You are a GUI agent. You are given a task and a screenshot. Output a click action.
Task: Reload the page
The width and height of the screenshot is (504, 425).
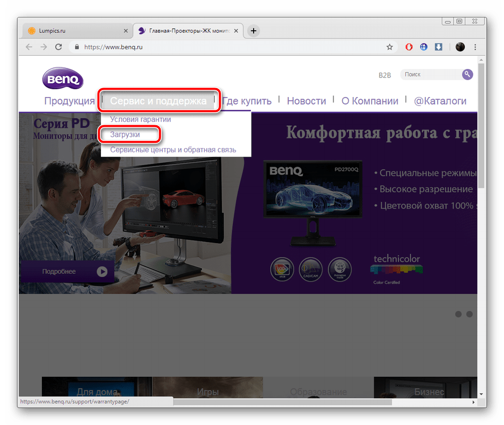click(x=59, y=47)
